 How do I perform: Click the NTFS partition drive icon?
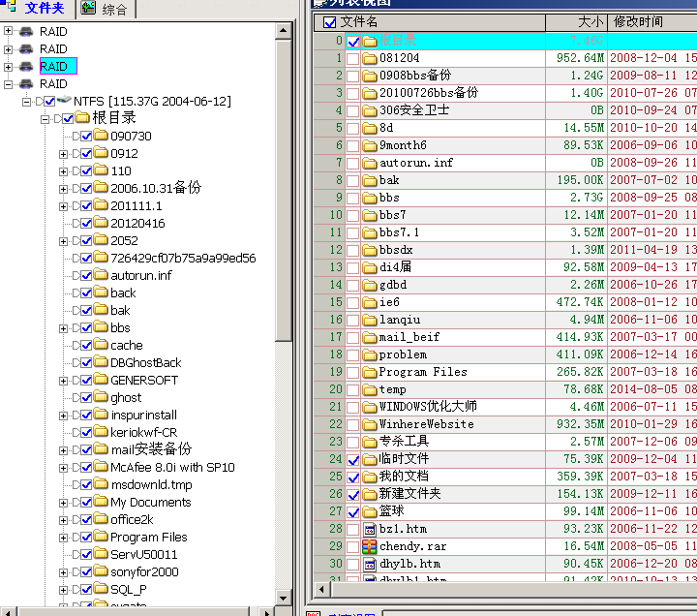click(65, 102)
